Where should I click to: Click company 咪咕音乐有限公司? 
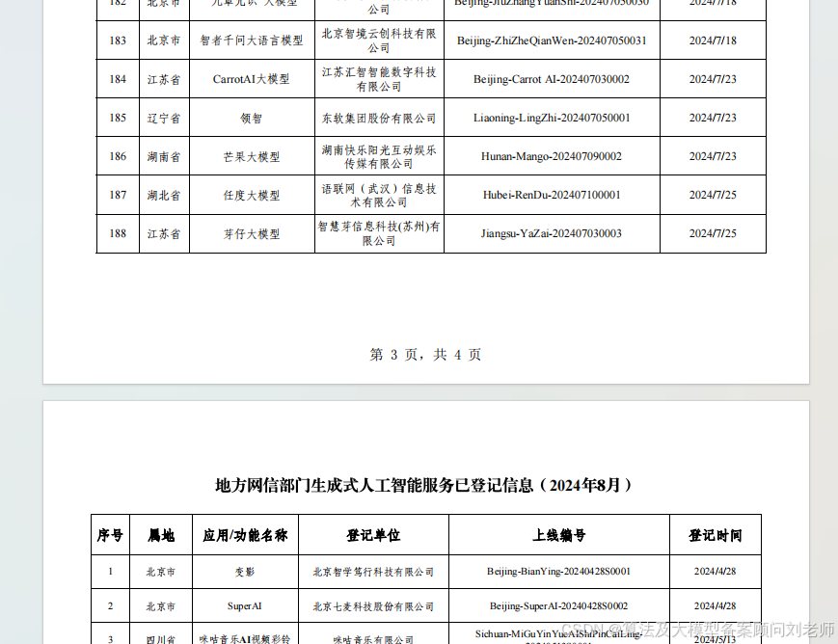coord(373,639)
